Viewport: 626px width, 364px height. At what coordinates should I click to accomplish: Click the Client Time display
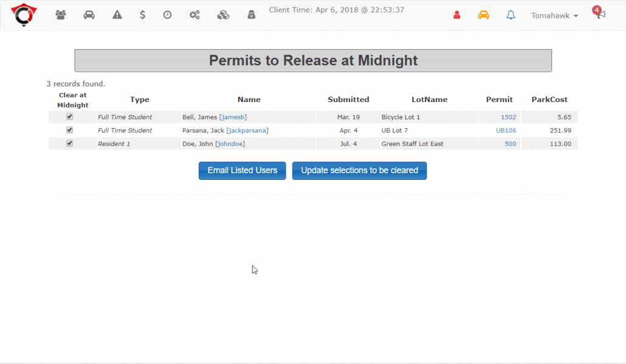337,10
